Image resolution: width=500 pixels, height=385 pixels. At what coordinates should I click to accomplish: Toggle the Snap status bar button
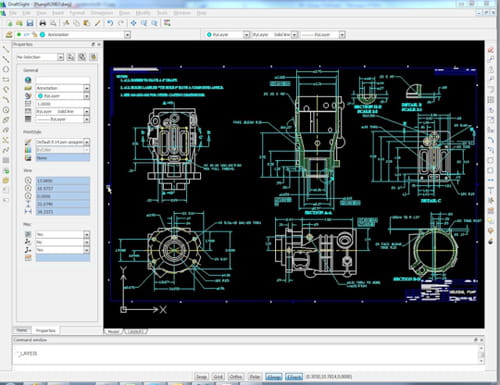pos(201,377)
